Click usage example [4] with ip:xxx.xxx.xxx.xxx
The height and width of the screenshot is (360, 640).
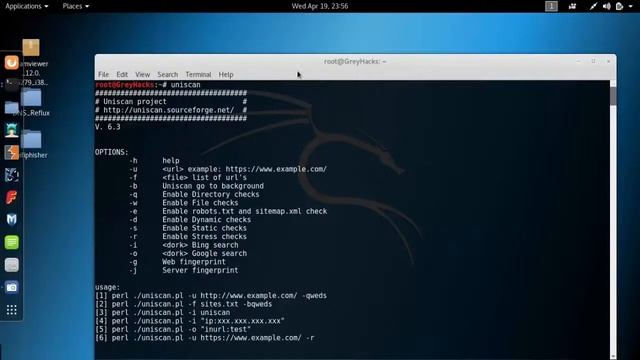click(x=190, y=321)
